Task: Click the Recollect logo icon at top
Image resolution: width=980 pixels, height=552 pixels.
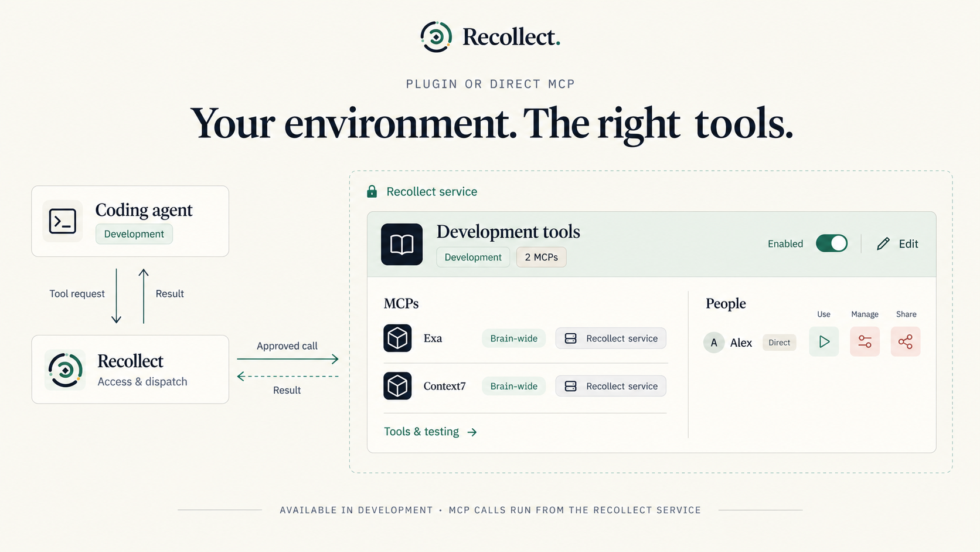Action: pyautogui.click(x=436, y=37)
